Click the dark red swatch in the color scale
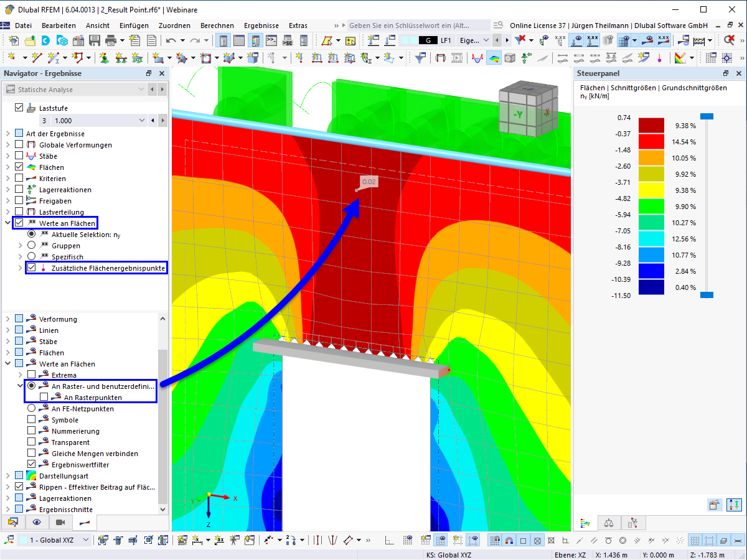The image size is (747, 560). (x=651, y=125)
